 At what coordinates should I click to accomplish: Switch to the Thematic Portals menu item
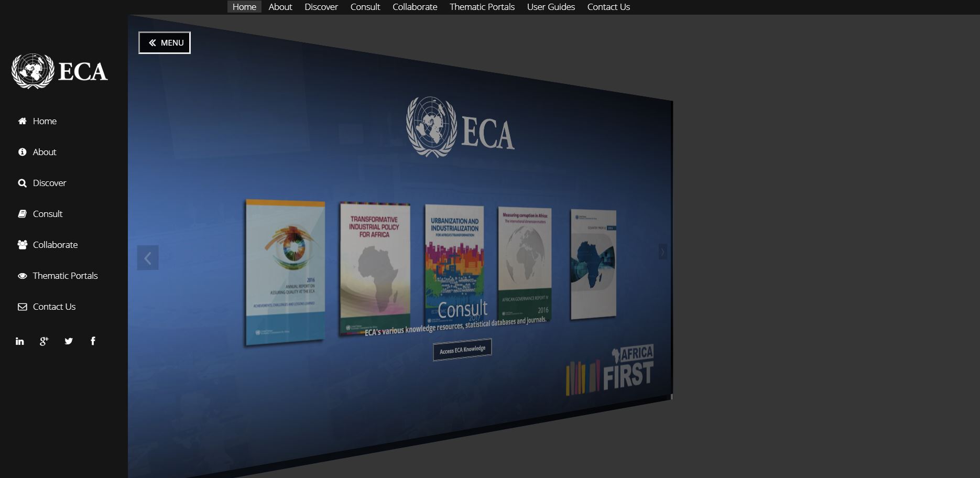point(481,7)
